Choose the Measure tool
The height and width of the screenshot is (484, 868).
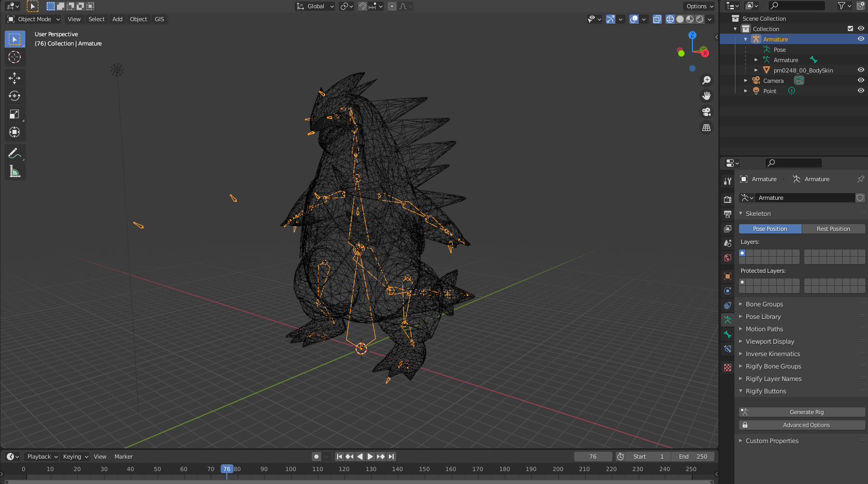15,171
